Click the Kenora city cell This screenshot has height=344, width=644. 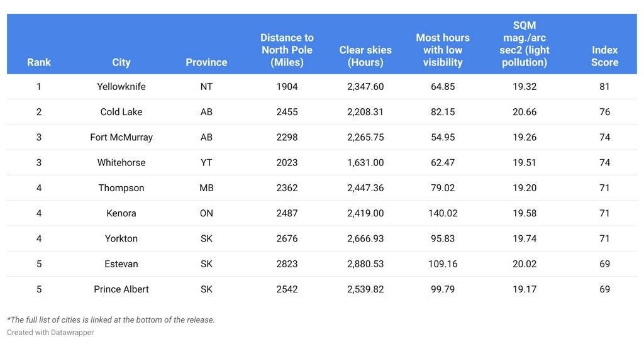121,213
